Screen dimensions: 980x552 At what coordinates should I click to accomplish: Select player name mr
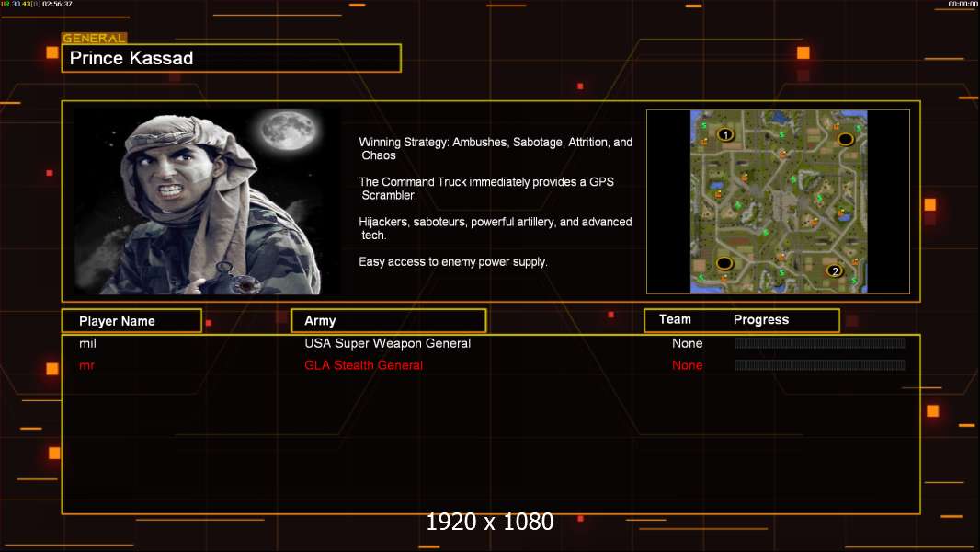[86, 365]
